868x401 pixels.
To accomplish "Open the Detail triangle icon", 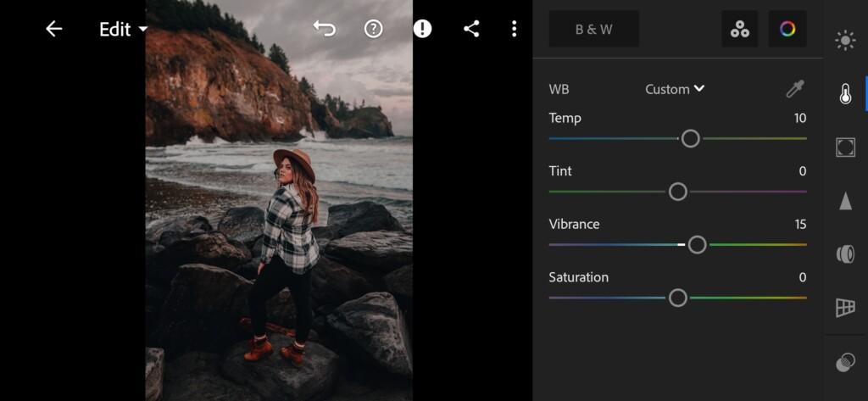I will [x=845, y=200].
